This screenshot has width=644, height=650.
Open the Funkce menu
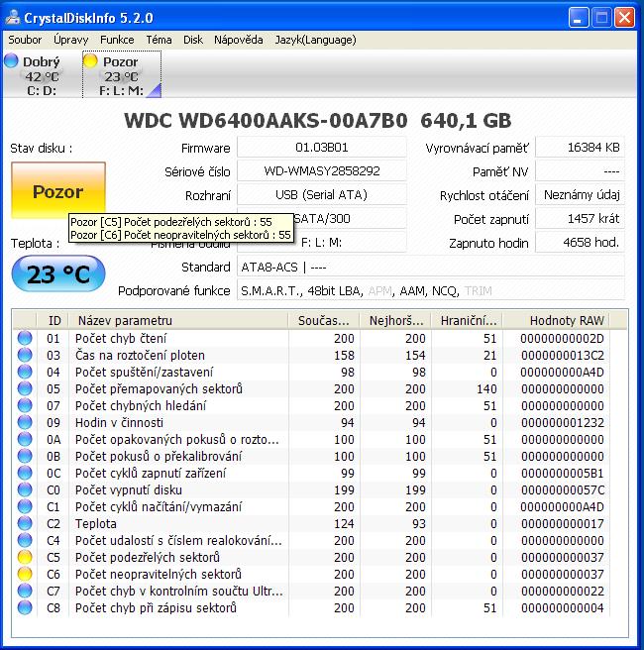[117, 40]
